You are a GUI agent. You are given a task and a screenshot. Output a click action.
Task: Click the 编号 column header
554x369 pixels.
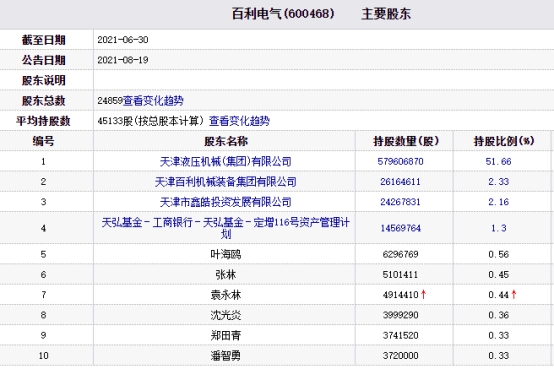(x=43, y=141)
